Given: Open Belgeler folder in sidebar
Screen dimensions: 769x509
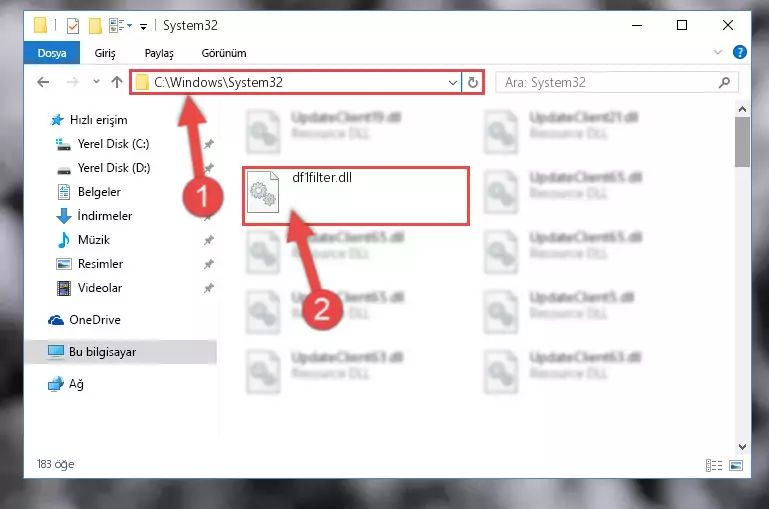Looking at the screenshot, I should click(x=99, y=192).
